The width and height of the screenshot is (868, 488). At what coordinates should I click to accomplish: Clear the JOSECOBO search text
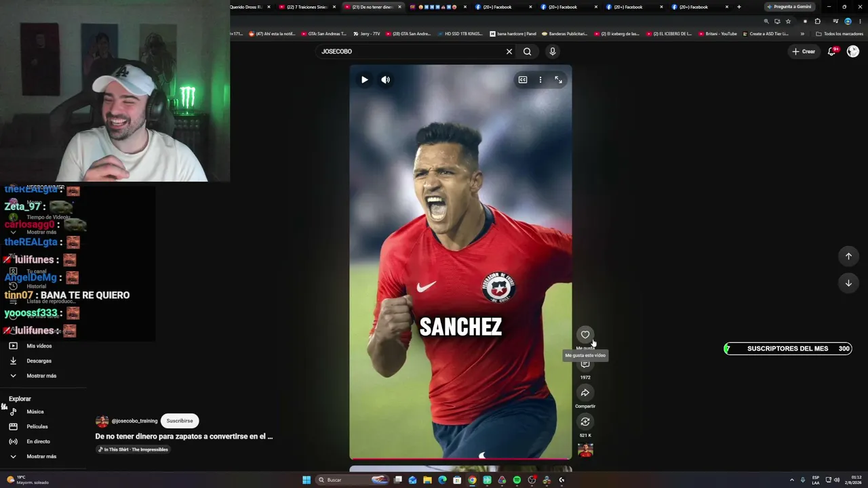click(509, 52)
